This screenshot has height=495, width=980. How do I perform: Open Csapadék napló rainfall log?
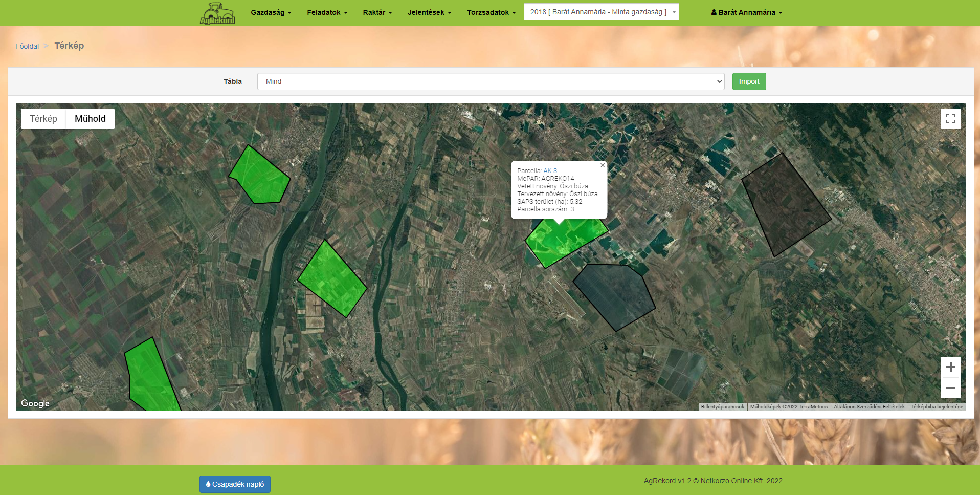click(x=235, y=484)
